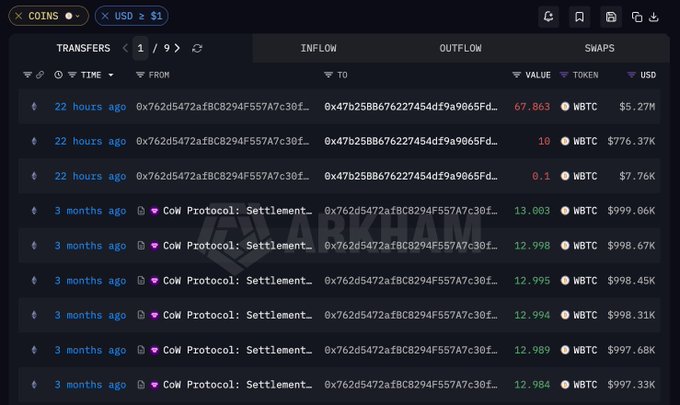Remove the USD ≥ $1 filter

click(x=105, y=16)
